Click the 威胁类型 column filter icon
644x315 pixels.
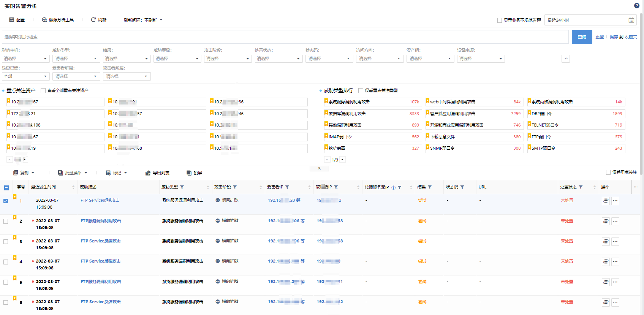pyautogui.click(x=182, y=187)
